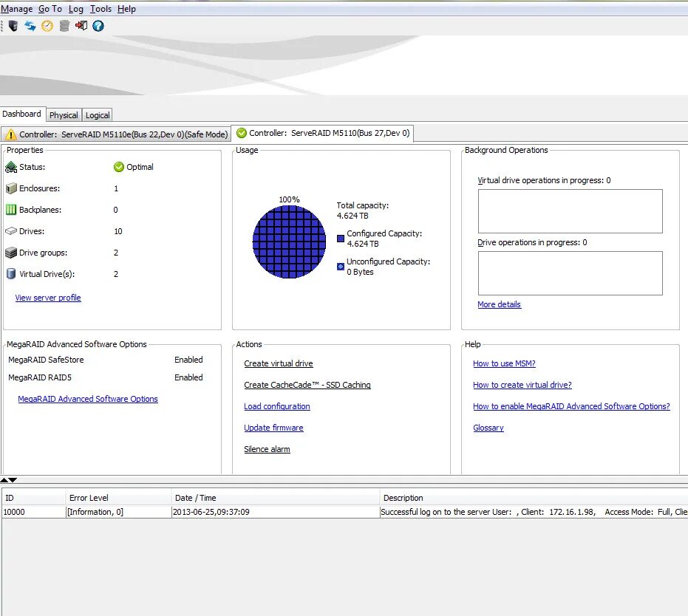Image resolution: width=688 pixels, height=616 pixels.
Task: Open the View server profile link
Action: [48, 298]
